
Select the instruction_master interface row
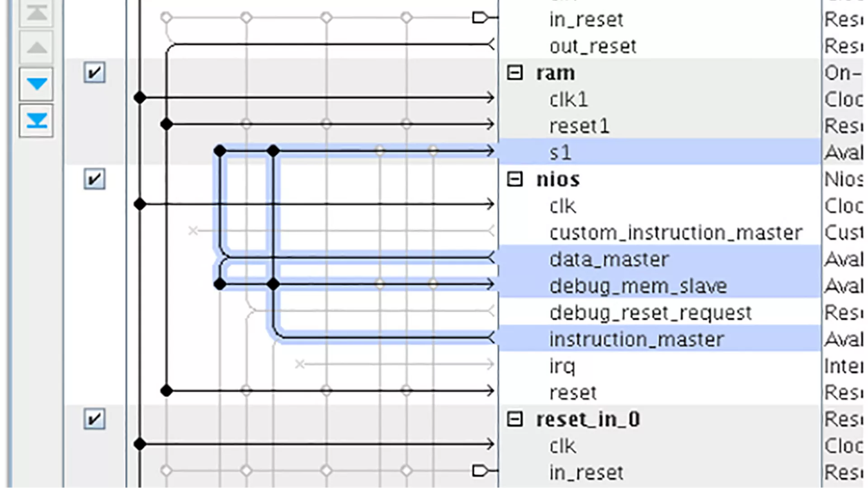pyautogui.click(x=660, y=339)
